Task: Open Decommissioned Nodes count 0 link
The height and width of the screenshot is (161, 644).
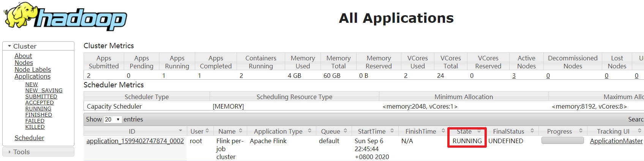Action: 548,76
